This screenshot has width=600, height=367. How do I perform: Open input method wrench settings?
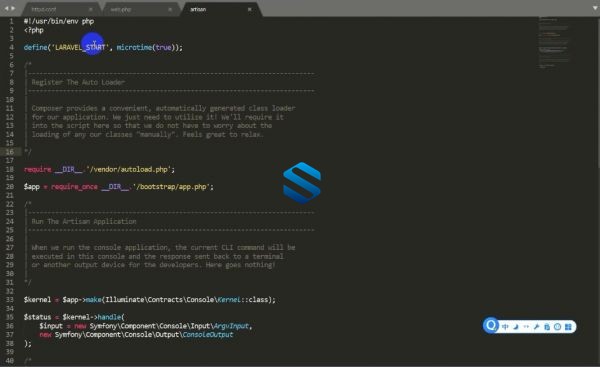click(536, 327)
